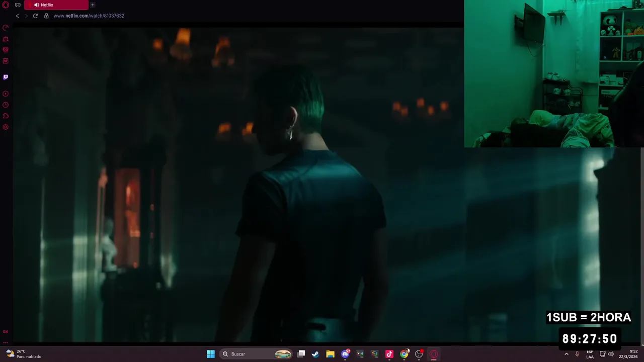
Task: Open sidebar three-dots setup menu
Action: [6, 342]
